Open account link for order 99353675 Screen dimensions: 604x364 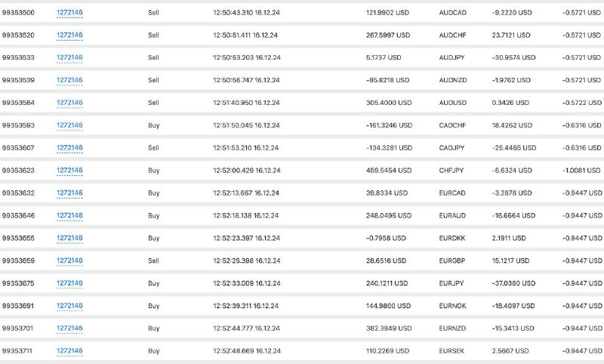[x=69, y=283]
